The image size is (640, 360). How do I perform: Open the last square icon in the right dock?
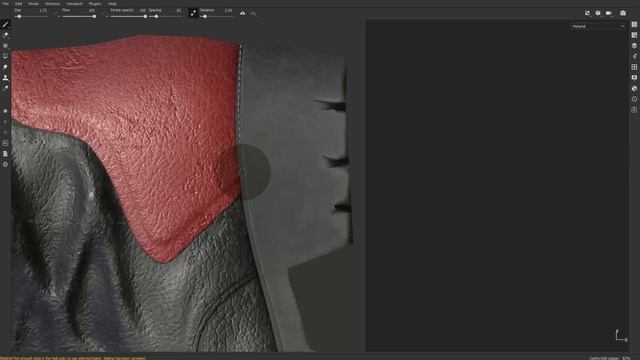[x=634, y=110]
